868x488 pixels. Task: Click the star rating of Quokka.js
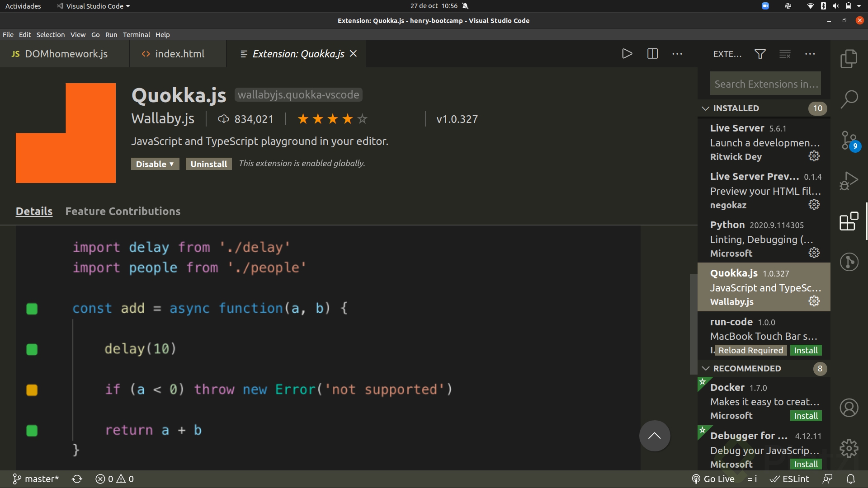point(332,119)
